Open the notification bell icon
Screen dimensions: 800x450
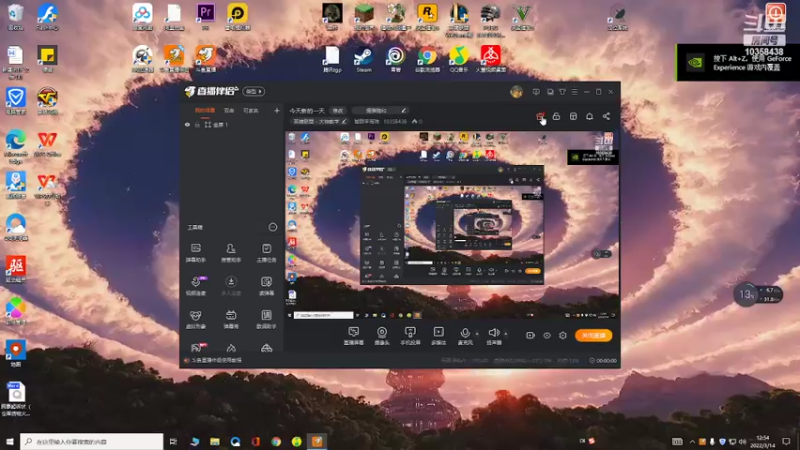[589, 117]
